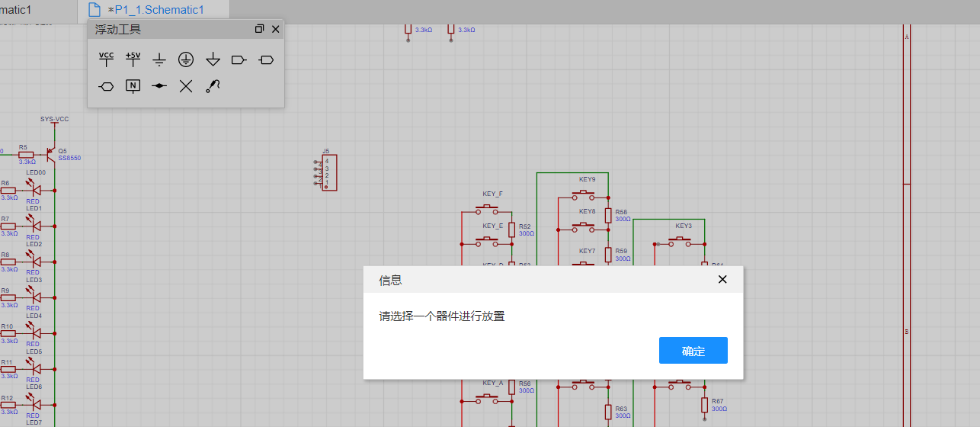Choose the net label N tool
The image size is (980, 427).
133,86
